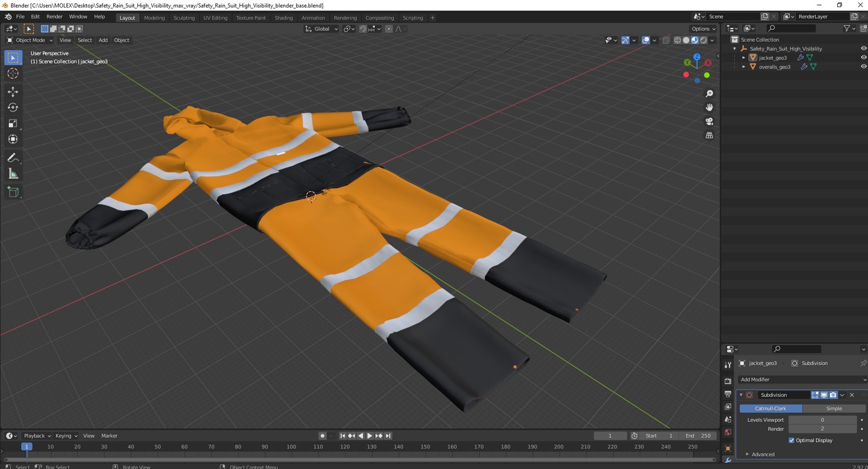Click the play animation button

370,436
